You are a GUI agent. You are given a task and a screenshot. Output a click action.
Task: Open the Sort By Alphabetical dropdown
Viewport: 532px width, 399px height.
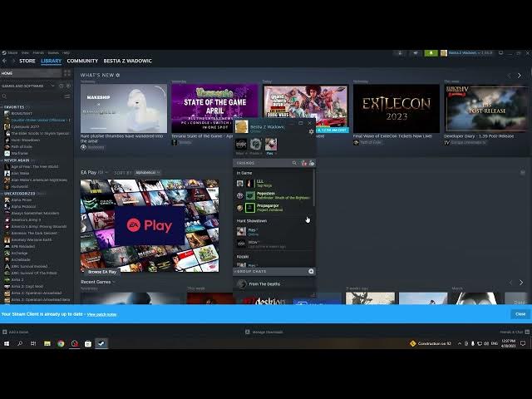point(147,173)
